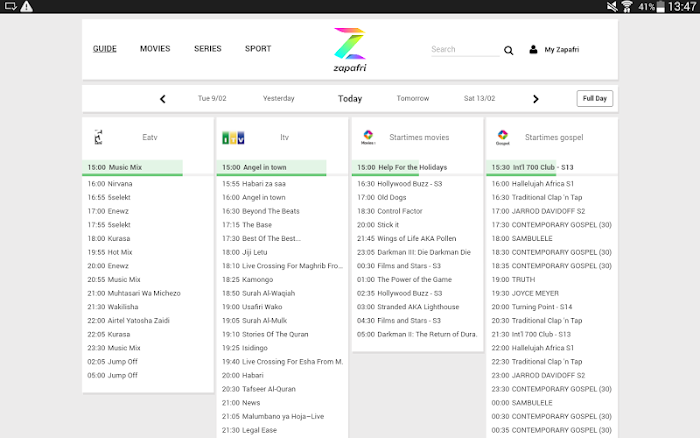Select Tue 9/02 date
The image size is (700, 438).
click(212, 98)
